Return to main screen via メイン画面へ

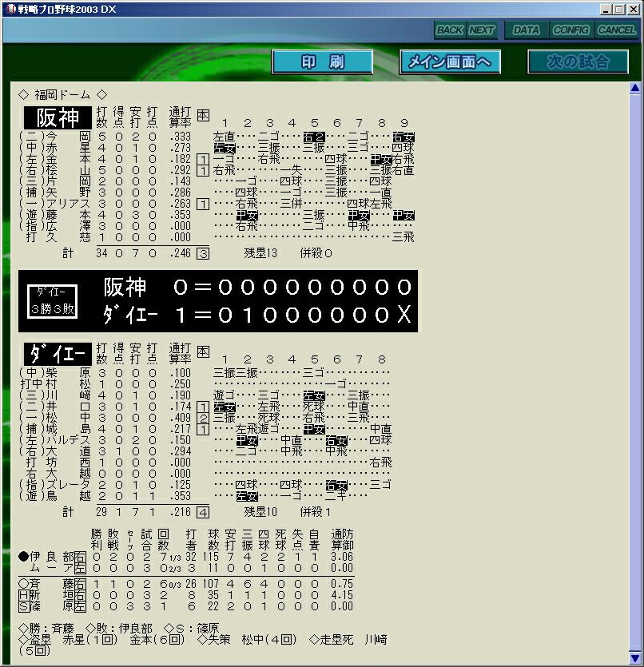pyautogui.click(x=450, y=62)
